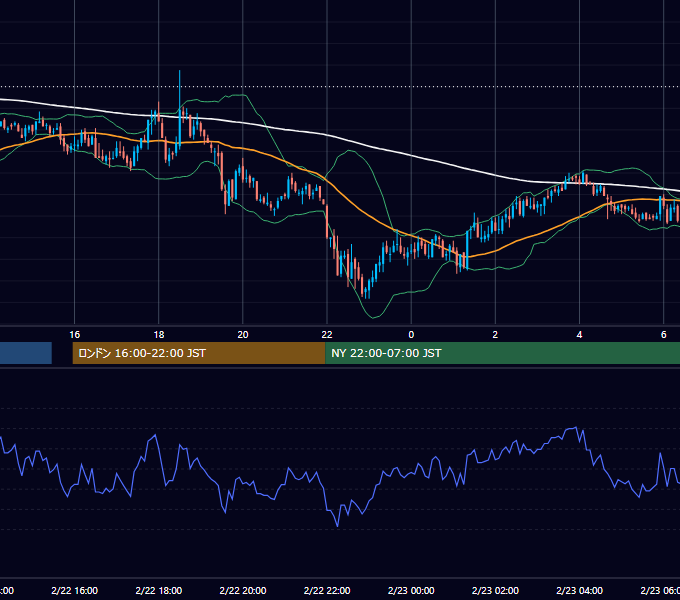Click the 2/22 18:00 date label
680x600 pixels.
click(x=159, y=590)
